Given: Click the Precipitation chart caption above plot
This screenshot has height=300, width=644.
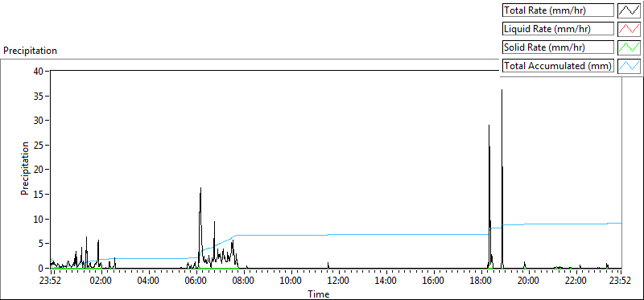Looking at the screenshot, I should tap(30, 51).
